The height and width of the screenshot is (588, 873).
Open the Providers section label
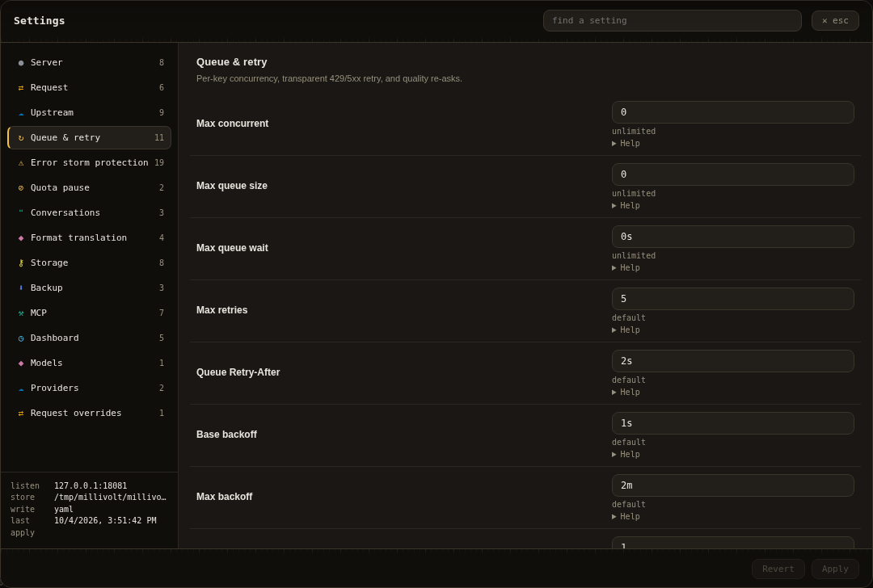55,388
